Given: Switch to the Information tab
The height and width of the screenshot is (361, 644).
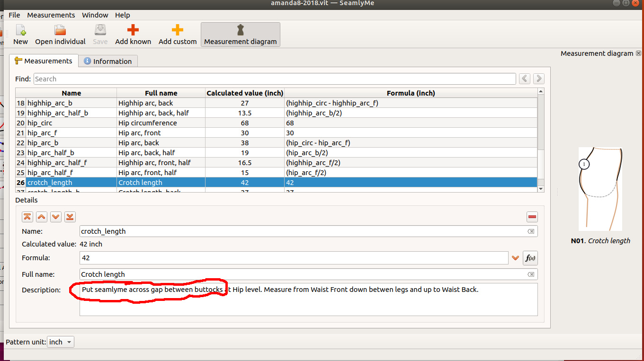Looking at the screenshot, I should tap(108, 62).
